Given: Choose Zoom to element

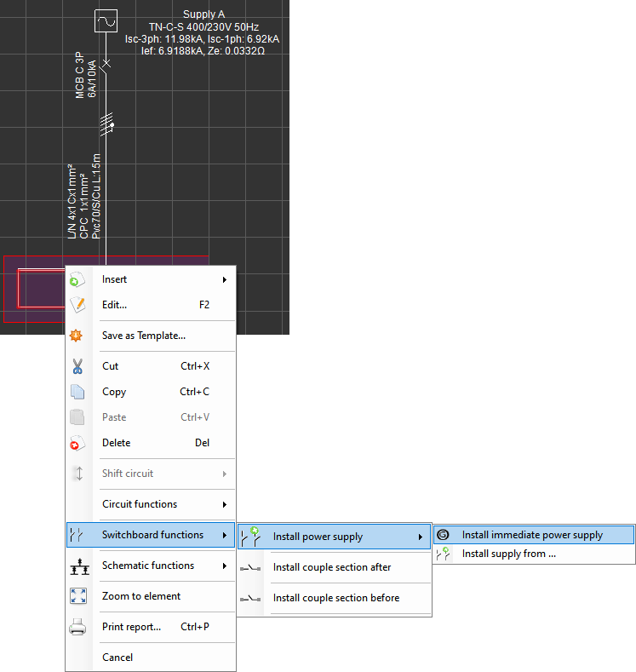Looking at the screenshot, I should click(x=151, y=596).
